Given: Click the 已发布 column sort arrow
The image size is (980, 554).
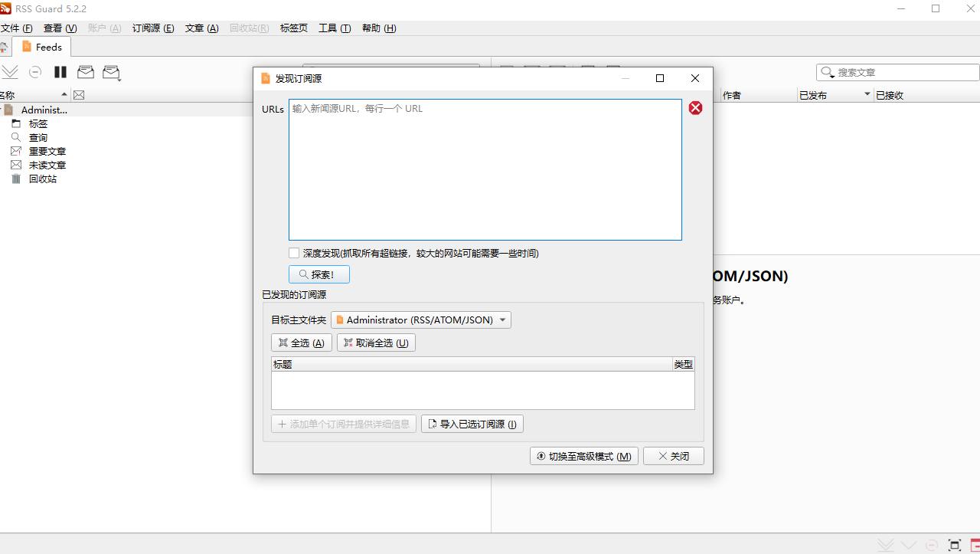Looking at the screenshot, I should [x=867, y=94].
